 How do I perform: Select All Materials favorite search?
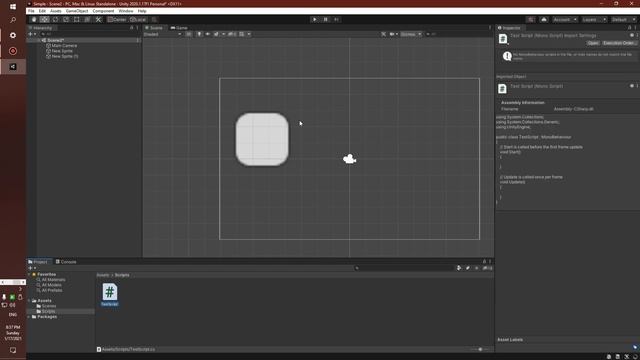53,280
